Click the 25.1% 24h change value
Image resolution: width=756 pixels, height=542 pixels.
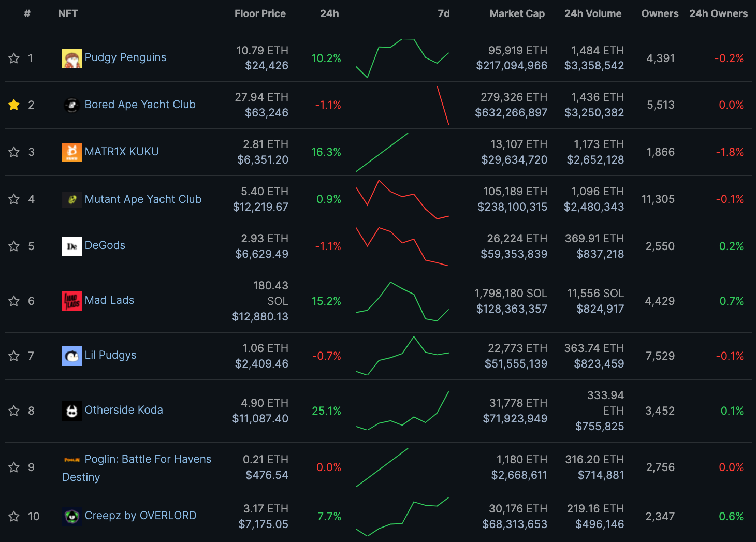coord(326,411)
